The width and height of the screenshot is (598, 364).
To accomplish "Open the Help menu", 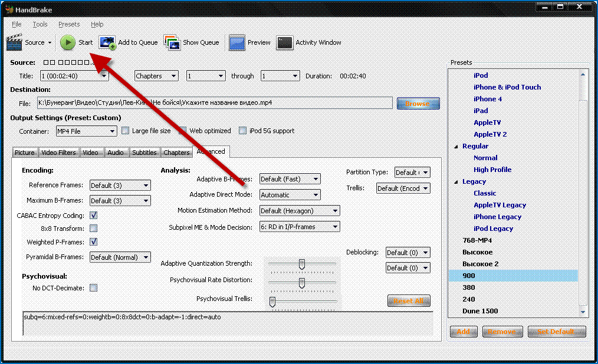I will point(97,24).
